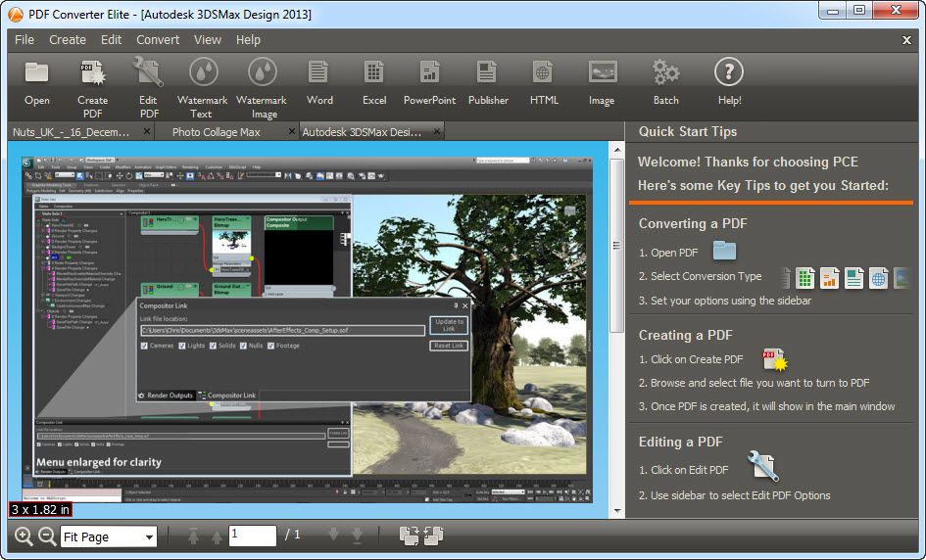Click the zoom in magnifier icon
The image size is (926, 560).
point(24,536)
